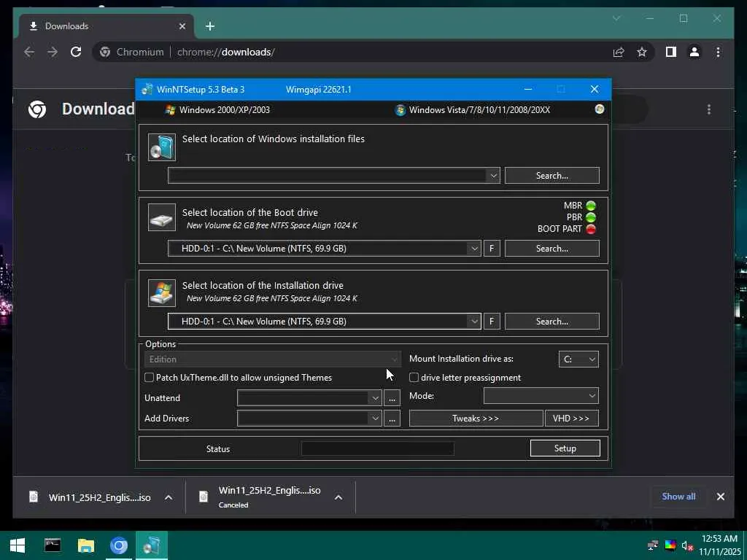Open File Explorer from taskbar
747x560 pixels.
click(86, 545)
